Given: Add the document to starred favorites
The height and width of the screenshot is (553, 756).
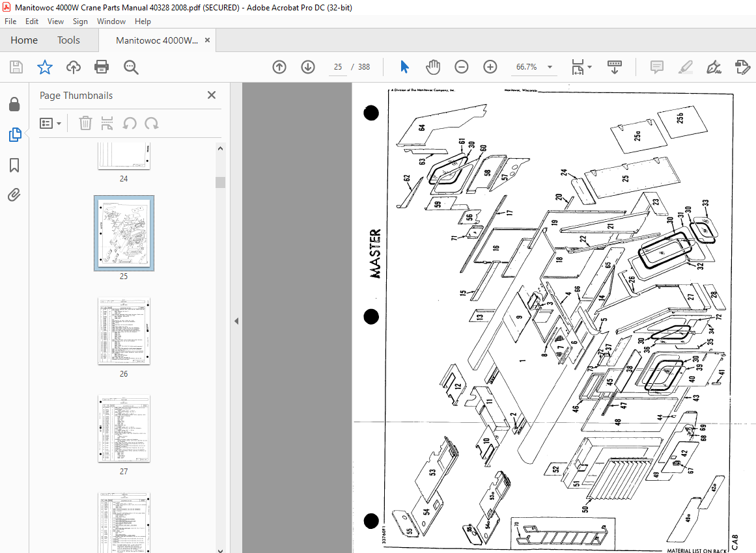Looking at the screenshot, I should click(45, 67).
